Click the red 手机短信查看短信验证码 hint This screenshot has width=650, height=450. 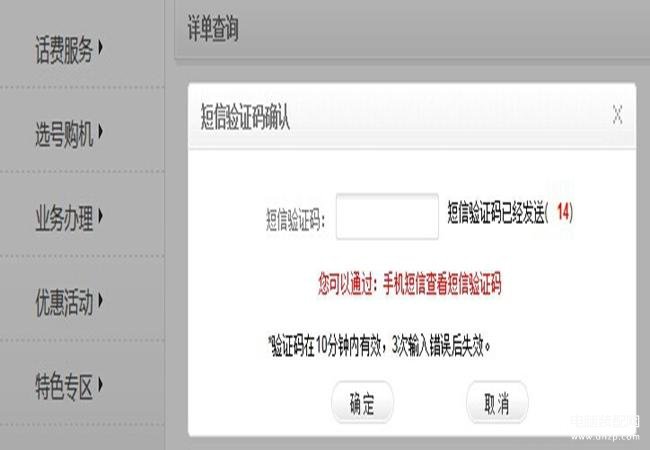442,283
